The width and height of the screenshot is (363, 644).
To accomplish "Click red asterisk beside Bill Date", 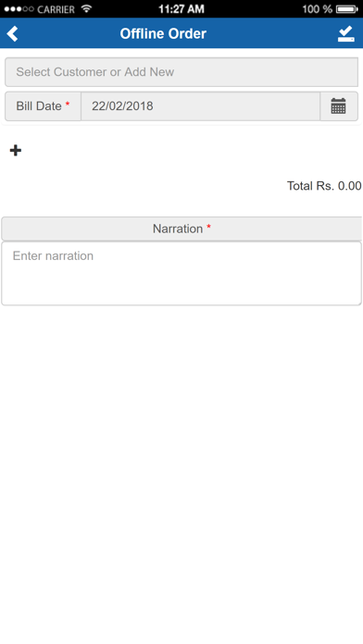I will (x=68, y=105).
